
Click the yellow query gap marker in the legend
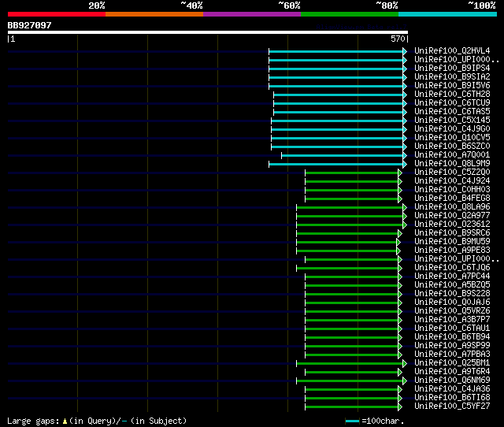click(x=65, y=421)
